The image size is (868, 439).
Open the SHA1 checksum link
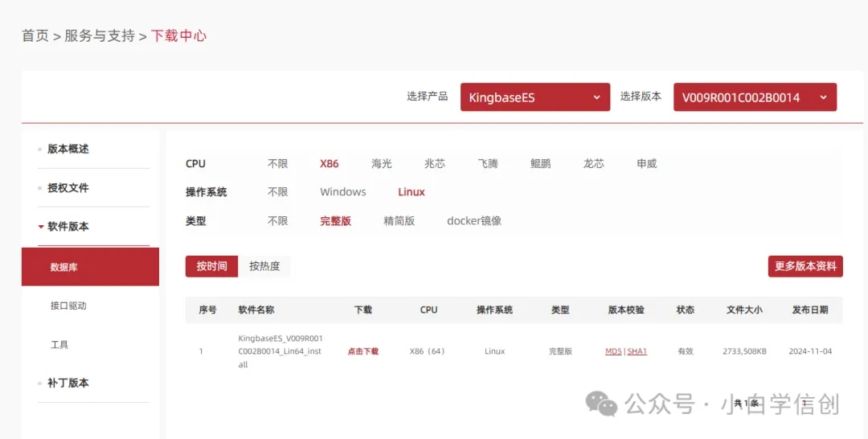pos(637,351)
